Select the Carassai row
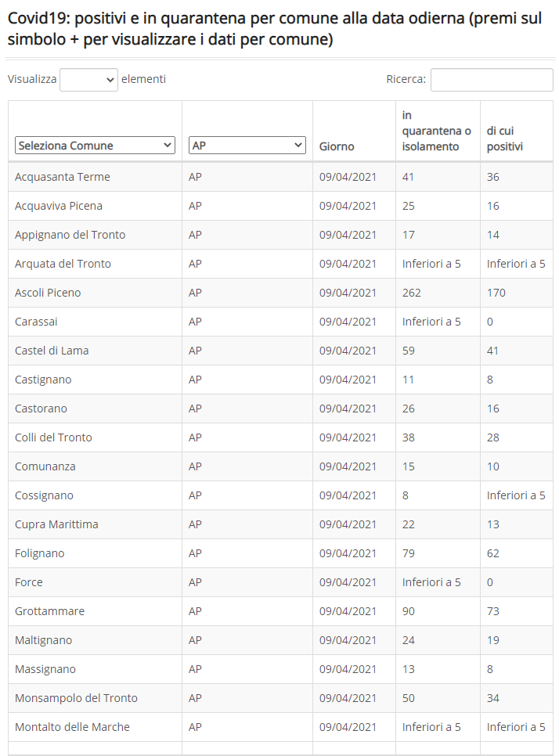Screen dimensions: 559x756 pos(281,322)
